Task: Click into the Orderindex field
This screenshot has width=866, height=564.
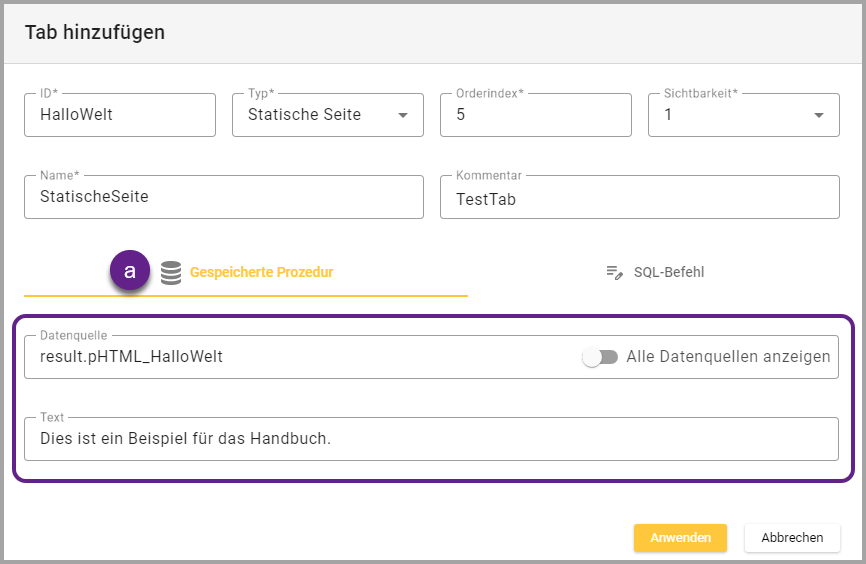Action: click(x=535, y=115)
